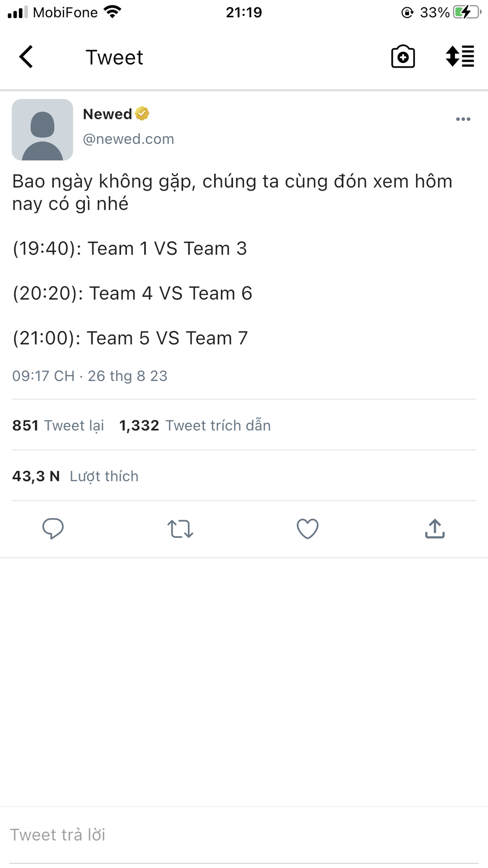
Task: Like the tweet with heart icon
Action: 307,528
